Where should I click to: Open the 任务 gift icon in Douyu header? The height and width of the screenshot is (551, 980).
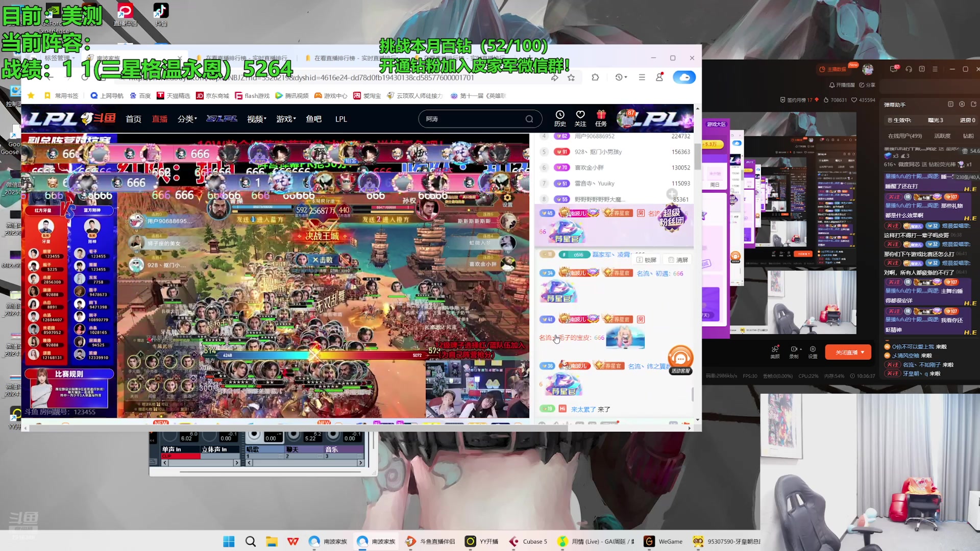tap(601, 118)
